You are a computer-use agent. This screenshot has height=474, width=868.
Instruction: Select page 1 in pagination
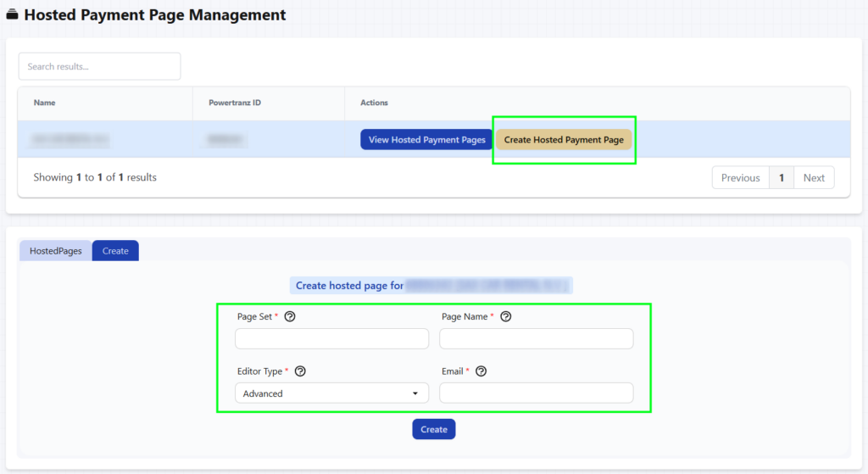781,178
